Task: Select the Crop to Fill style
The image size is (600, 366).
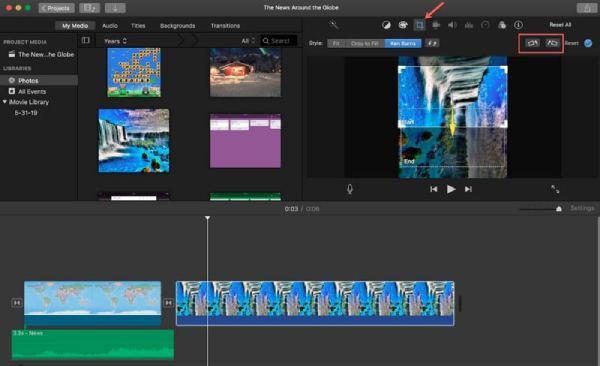Action: coord(364,43)
